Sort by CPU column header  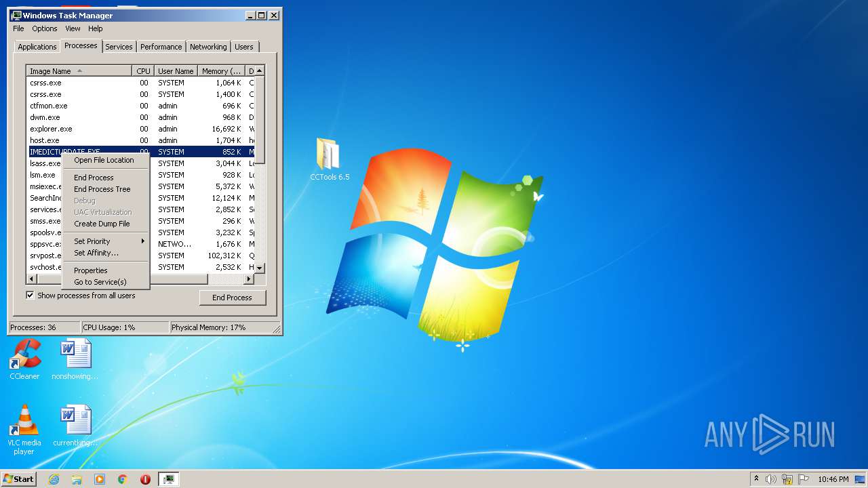(x=143, y=71)
